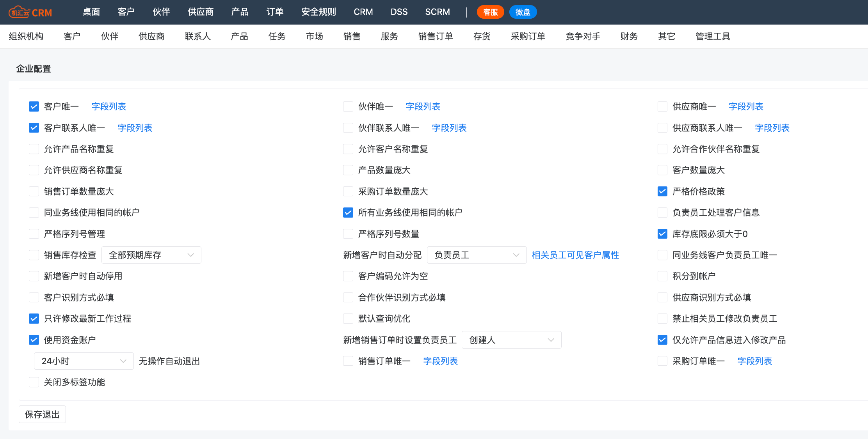This screenshot has width=868, height=439.
Task: Enable 销售订单唯一 checkbox
Action: coord(348,361)
